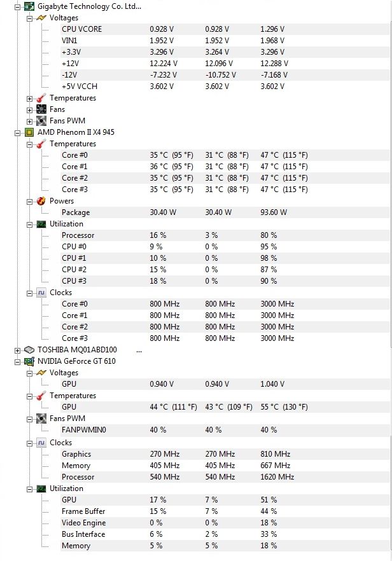Expand the motherboard Temperatures node
Image resolution: width=392 pixels, height=561 pixels.
point(30,99)
